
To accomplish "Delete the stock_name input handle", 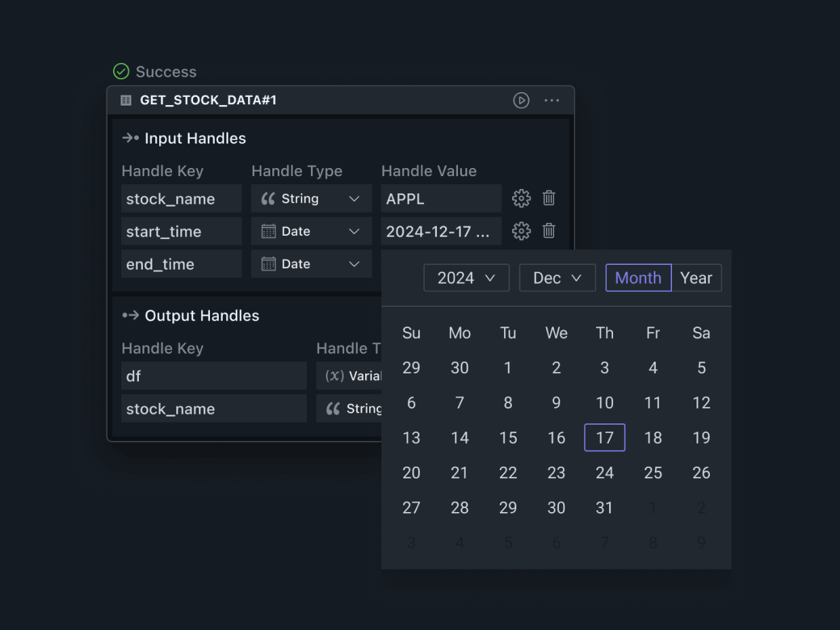I will [549, 198].
